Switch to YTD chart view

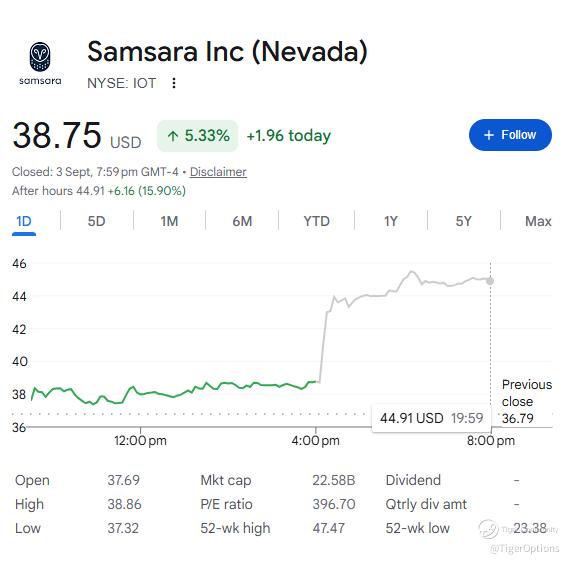(317, 221)
